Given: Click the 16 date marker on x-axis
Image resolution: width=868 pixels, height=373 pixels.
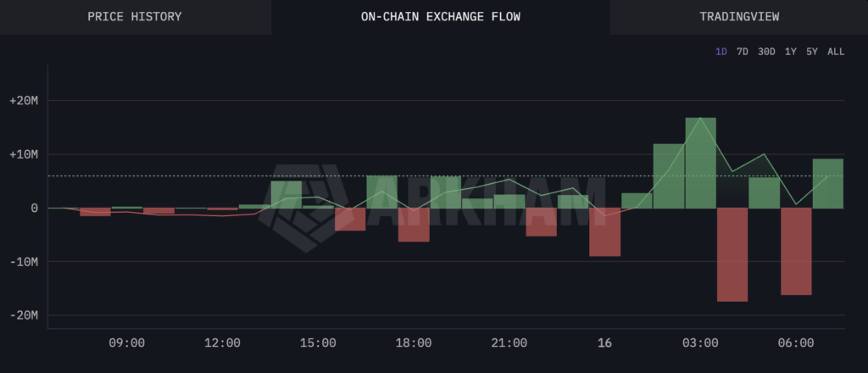Looking at the screenshot, I should coord(604,343).
